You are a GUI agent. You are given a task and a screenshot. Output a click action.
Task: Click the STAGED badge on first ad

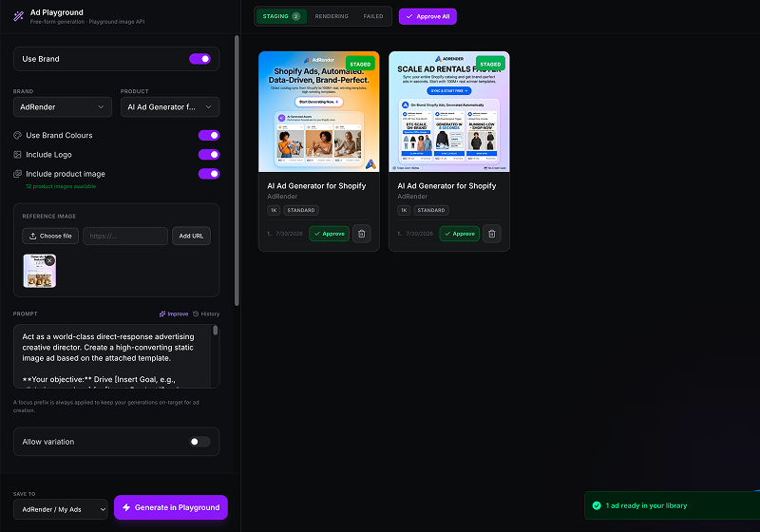click(360, 64)
